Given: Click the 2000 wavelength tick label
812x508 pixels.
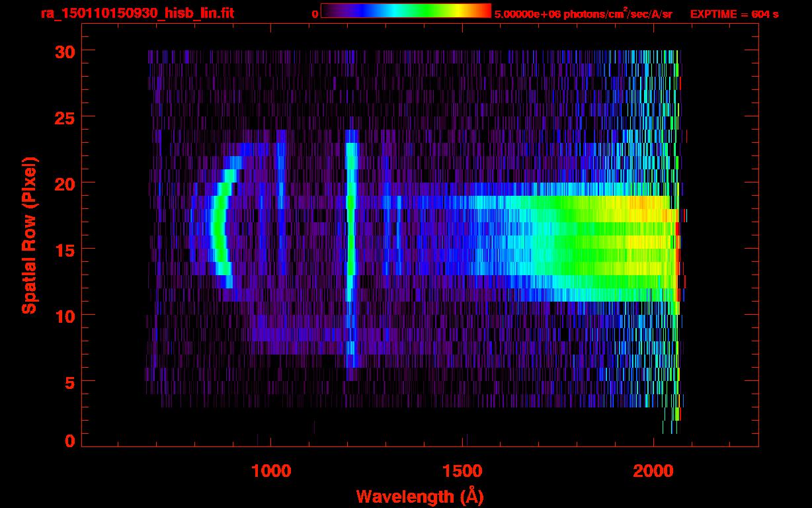Looking at the screenshot, I should [653, 470].
